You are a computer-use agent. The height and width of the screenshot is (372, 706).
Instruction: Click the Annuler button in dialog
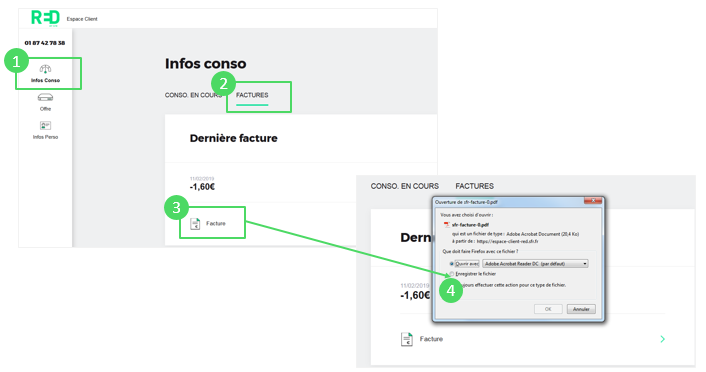click(x=581, y=309)
